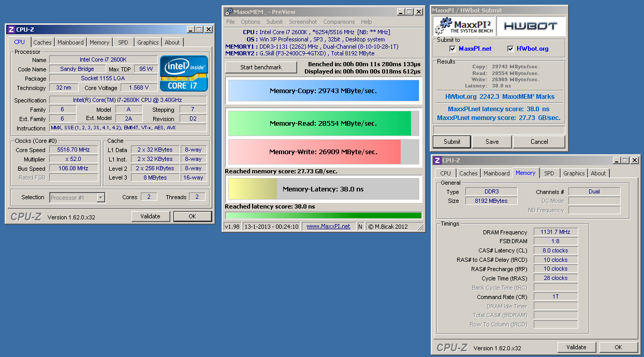Click the Command Rate 1T value

555,297
